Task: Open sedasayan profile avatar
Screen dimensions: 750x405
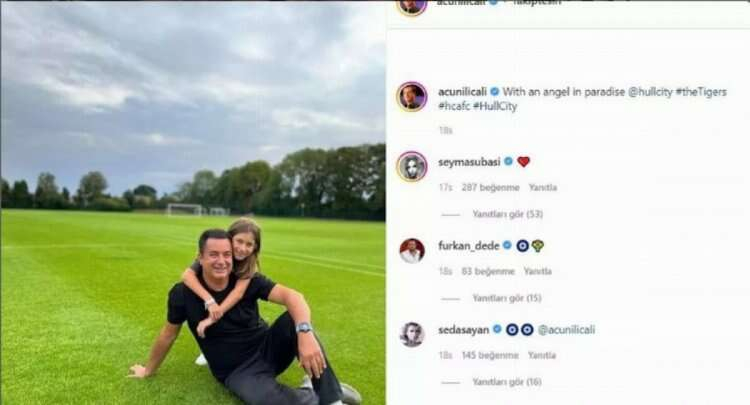Action: (x=412, y=334)
